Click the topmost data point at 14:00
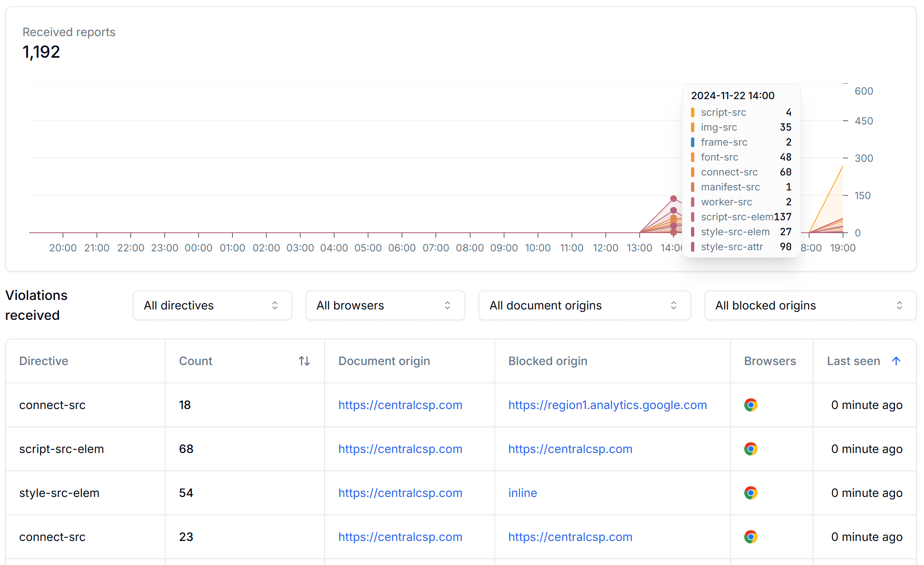Viewport: 924px width, 565px height. tap(674, 199)
